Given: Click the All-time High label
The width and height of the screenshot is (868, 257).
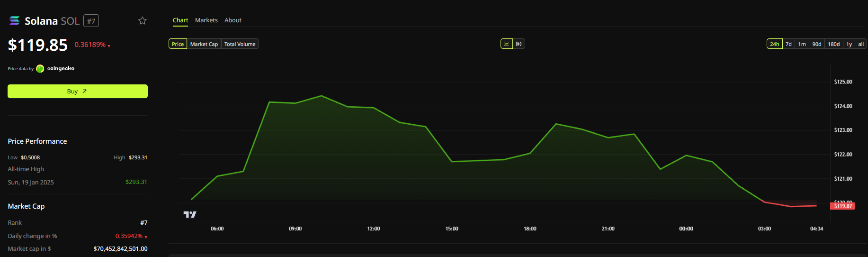Looking at the screenshot, I should [26, 169].
